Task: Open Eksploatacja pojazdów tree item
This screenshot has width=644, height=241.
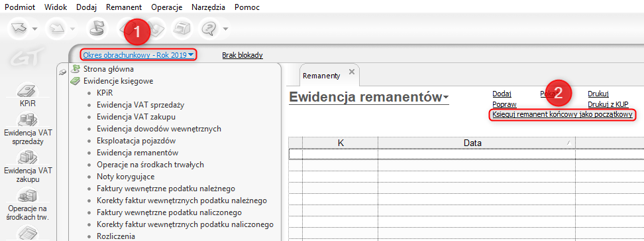Action: (x=136, y=141)
